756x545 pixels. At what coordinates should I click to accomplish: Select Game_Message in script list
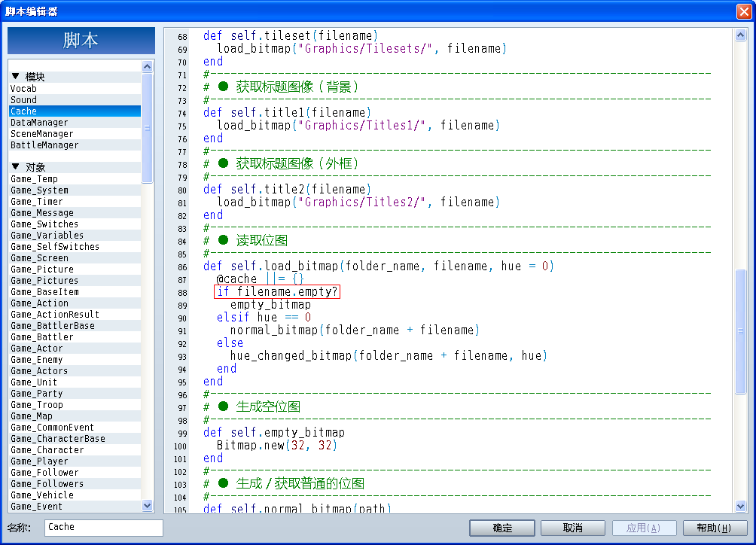tap(75, 213)
